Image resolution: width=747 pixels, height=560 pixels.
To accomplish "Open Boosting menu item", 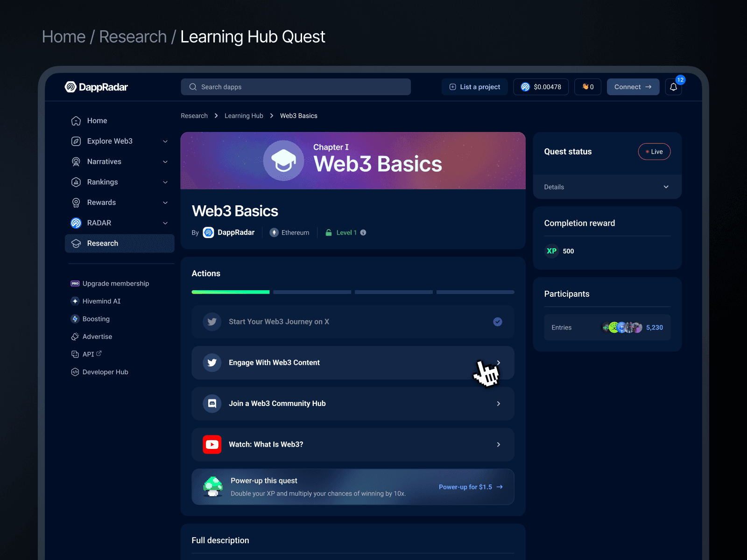I will coord(90,319).
